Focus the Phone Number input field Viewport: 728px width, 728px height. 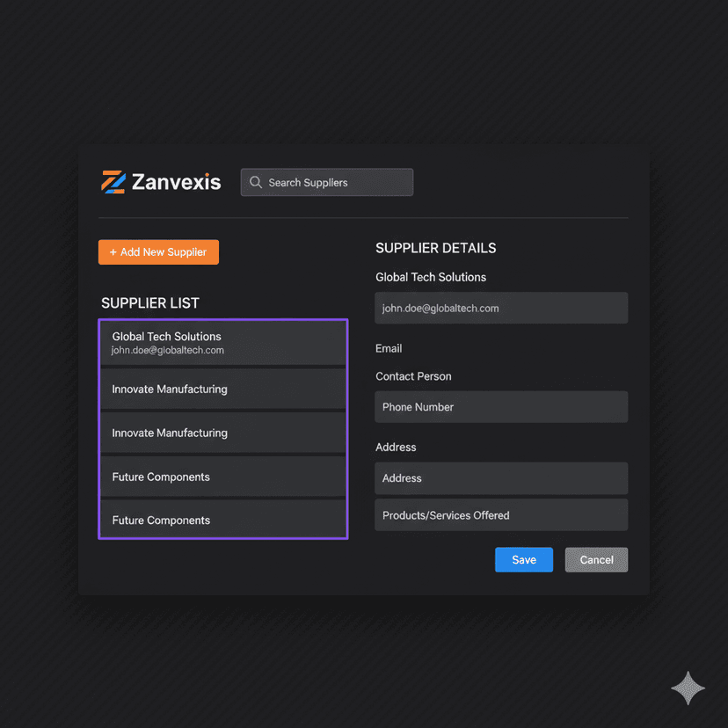coord(501,407)
